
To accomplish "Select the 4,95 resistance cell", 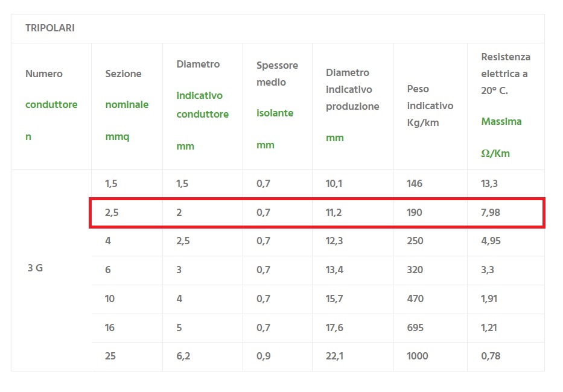I will [491, 241].
